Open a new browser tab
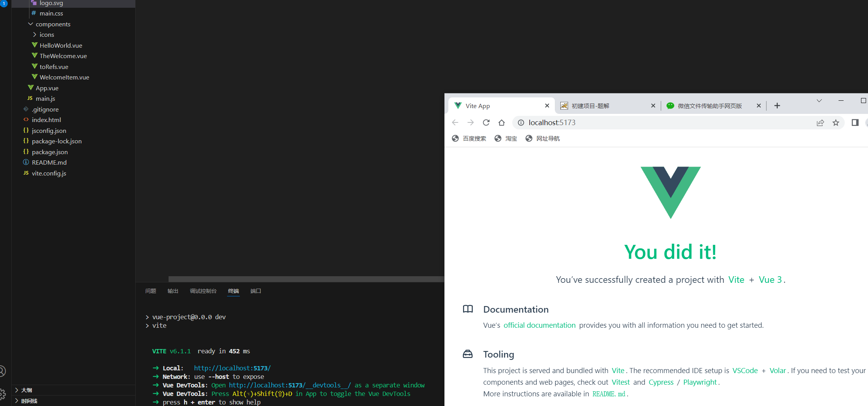This screenshot has width=868, height=406. tap(777, 106)
